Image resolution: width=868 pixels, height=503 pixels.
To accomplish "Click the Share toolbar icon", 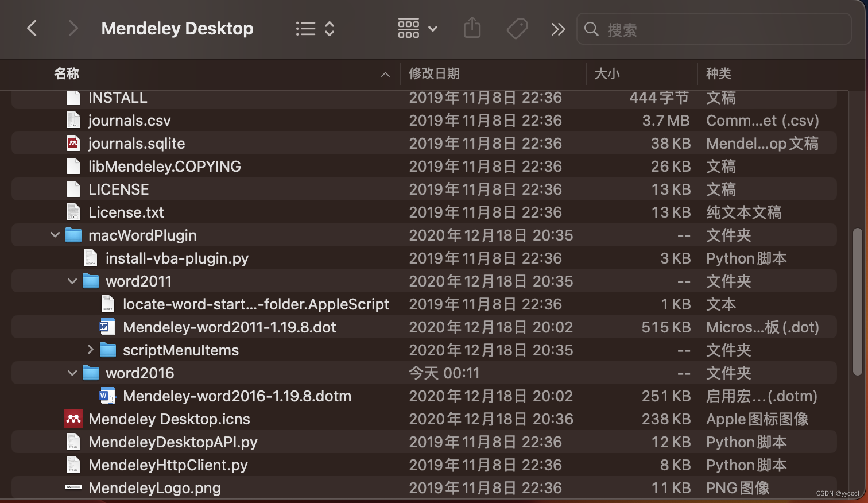I will (472, 28).
